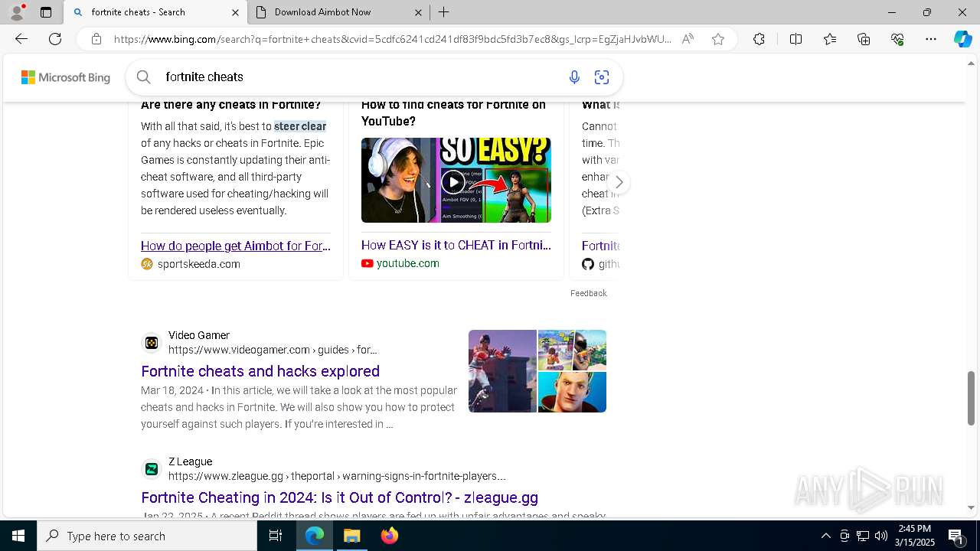Click the Feedback link
This screenshot has width=980, height=551.
[588, 293]
